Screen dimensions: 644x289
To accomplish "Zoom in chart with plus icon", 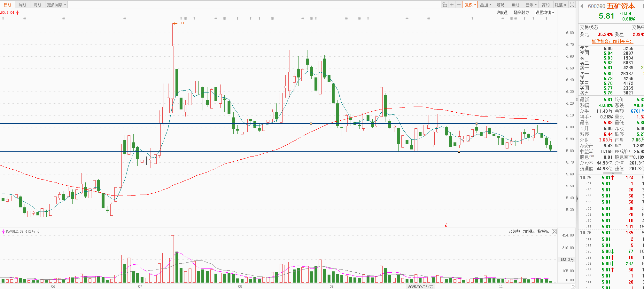I will pos(452,5).
